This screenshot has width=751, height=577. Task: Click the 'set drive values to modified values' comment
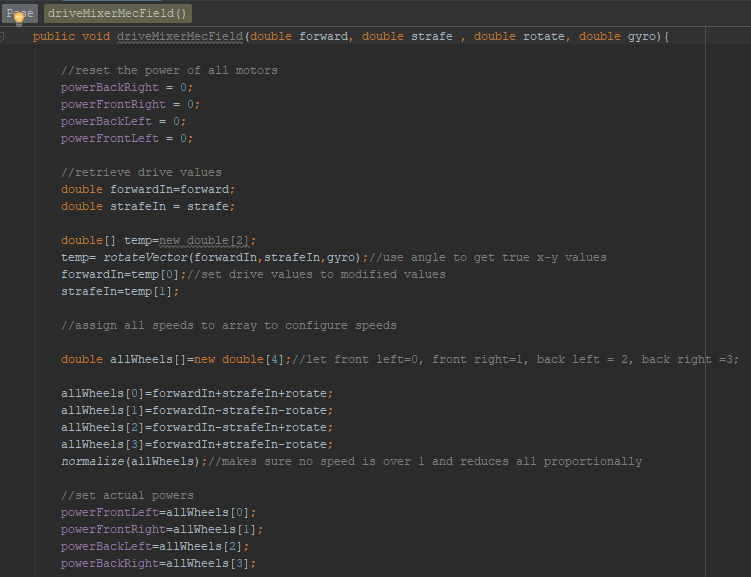tap(316, 274)
